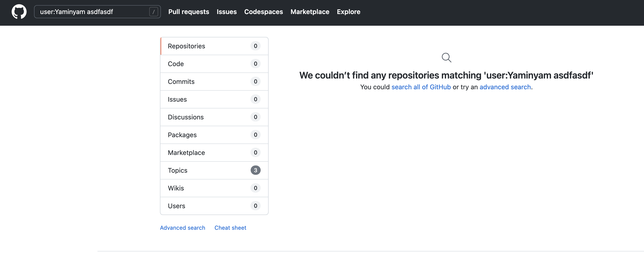Click the slash shortcut key icon

(x=153, y=12)
